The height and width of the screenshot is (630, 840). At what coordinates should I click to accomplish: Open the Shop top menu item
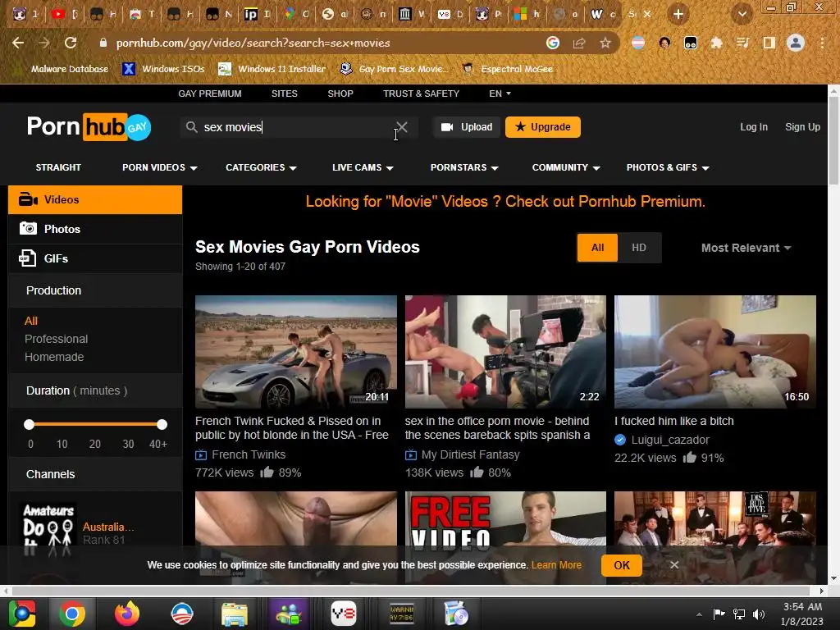340,94
